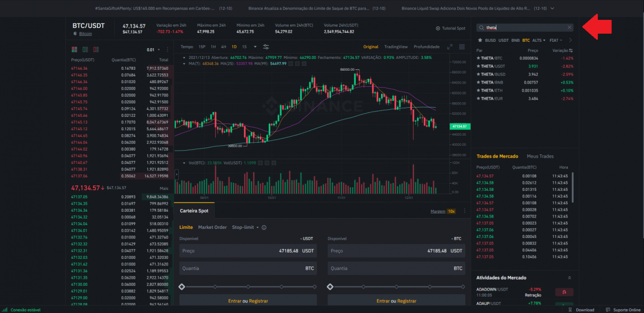Click the Stop-limit info icon
644x313 pixels.
coord(264,227)
